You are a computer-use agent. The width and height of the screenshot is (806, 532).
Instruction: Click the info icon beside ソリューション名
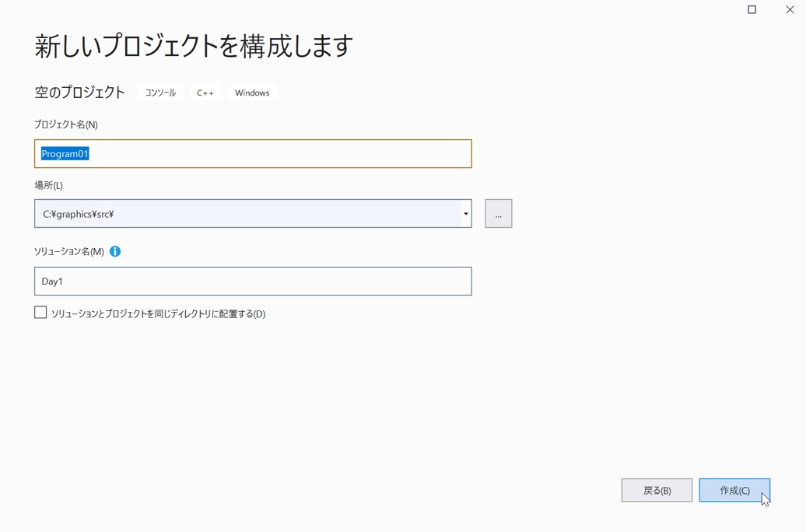115,251
